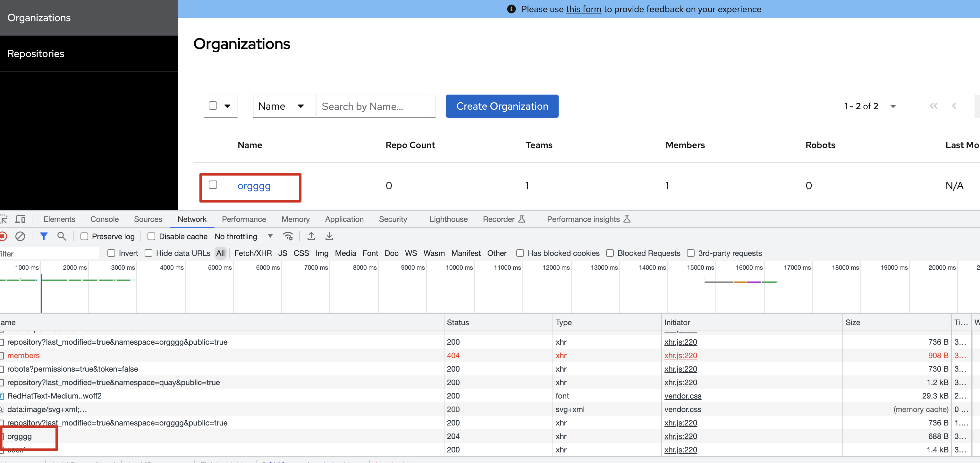The image size is (980, 463).
Task: Toggle the device toolbar icon
Action: click(x=20, y=219)
